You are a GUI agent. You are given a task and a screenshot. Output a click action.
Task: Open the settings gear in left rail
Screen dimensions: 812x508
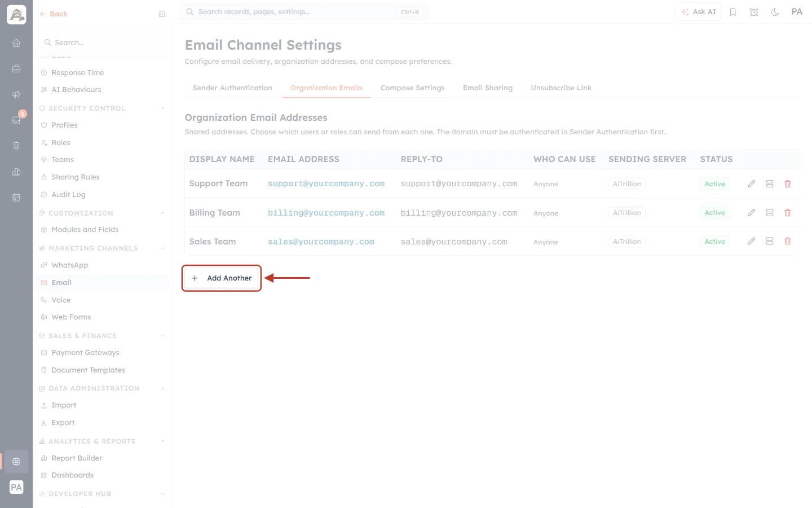(x=16, y=462)
